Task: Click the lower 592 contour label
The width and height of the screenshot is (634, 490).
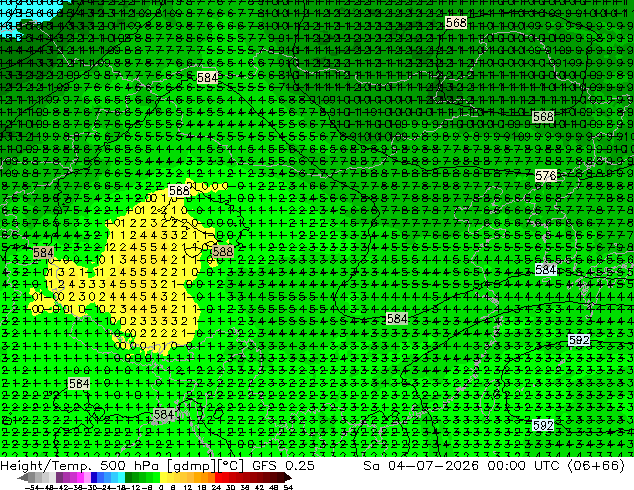Action: pos(543,425)
